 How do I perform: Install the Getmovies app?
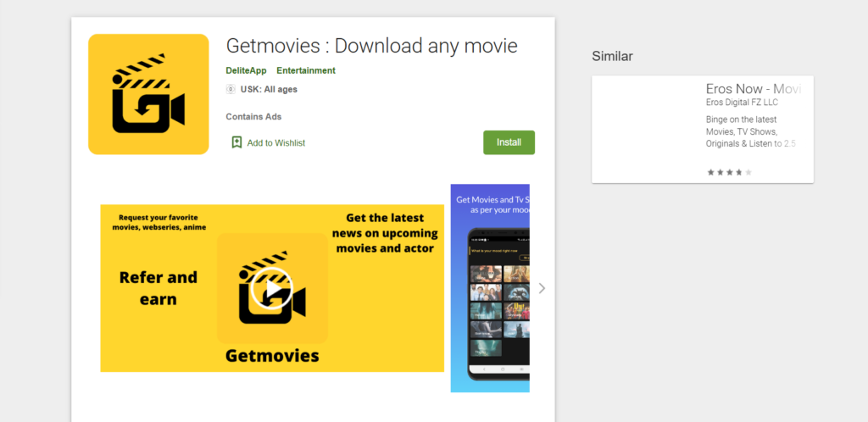(x=509, y=142)
